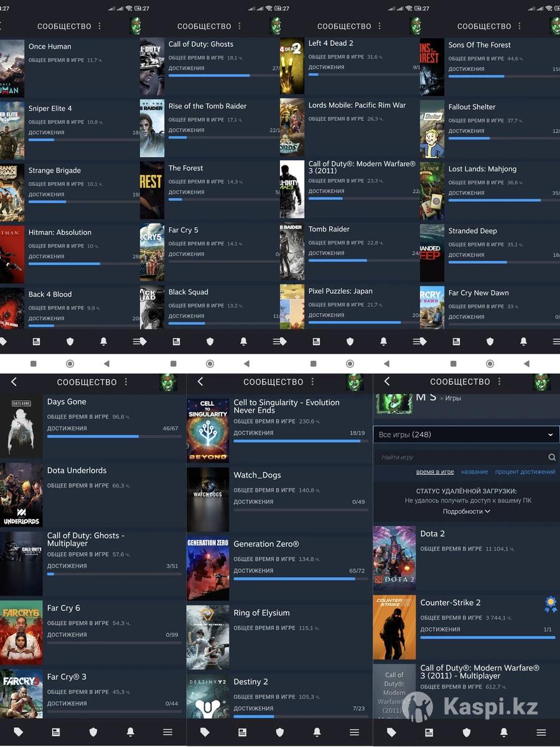
Task: Open the news icon below Far Cry® 3
Action: pos(56,732)
